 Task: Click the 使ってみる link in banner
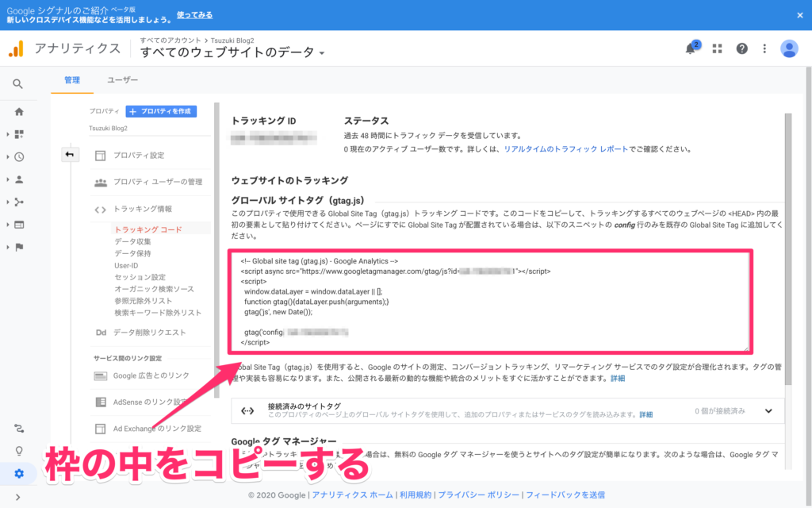click(195, 15)
